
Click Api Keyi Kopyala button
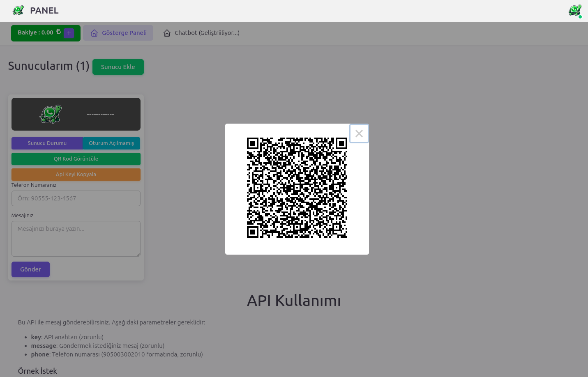76,175
